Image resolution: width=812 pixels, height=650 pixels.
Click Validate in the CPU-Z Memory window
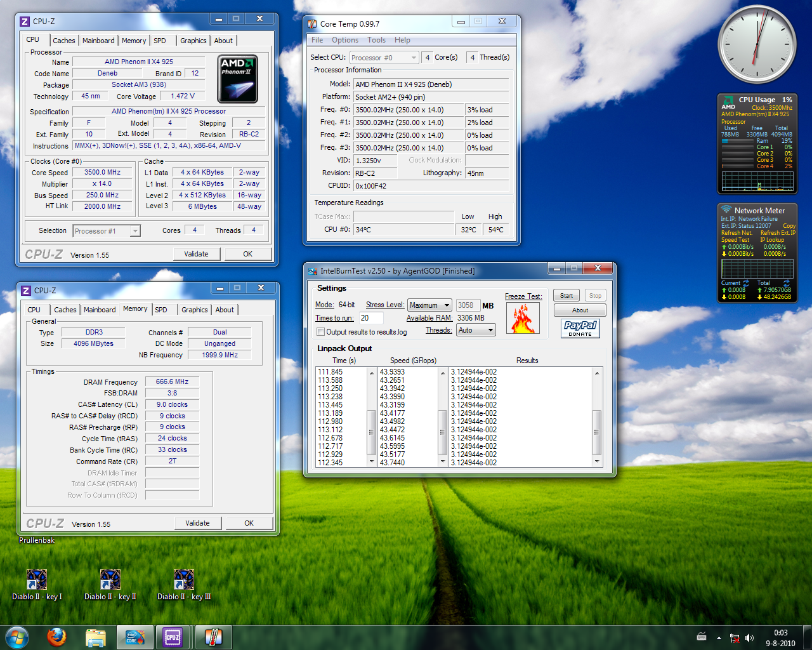[197, 523]
